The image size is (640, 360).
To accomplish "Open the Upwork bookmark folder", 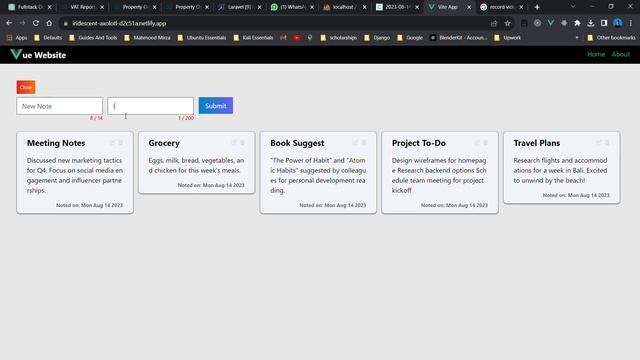I will [x=507, y=38].
